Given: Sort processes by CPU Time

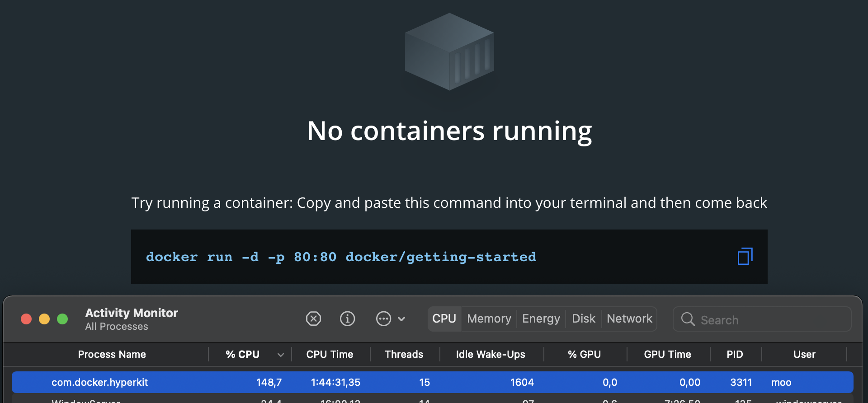Looking at the screenshot, I should coord(330,354).
